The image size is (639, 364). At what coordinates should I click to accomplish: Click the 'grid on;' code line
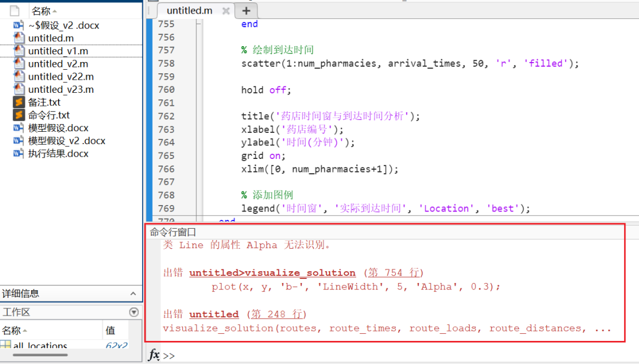(263, 156)
